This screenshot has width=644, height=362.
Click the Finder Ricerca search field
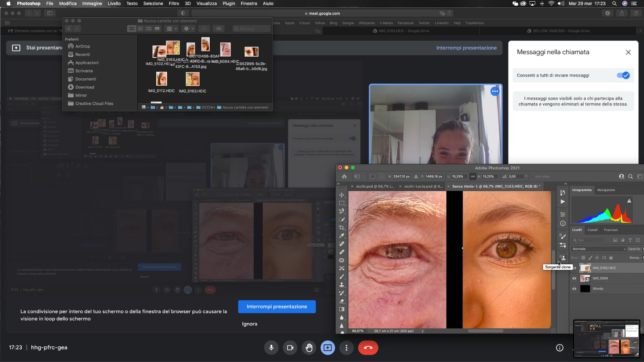[x=252, y=29]
